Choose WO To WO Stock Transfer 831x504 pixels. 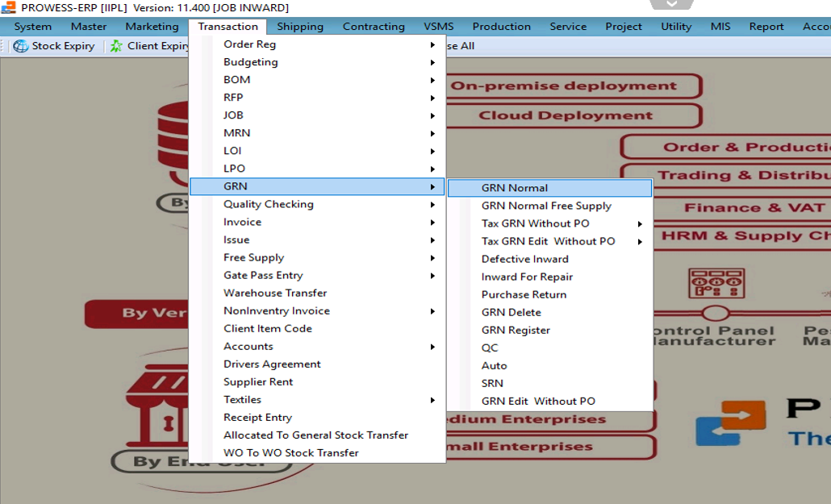[290, 452]
